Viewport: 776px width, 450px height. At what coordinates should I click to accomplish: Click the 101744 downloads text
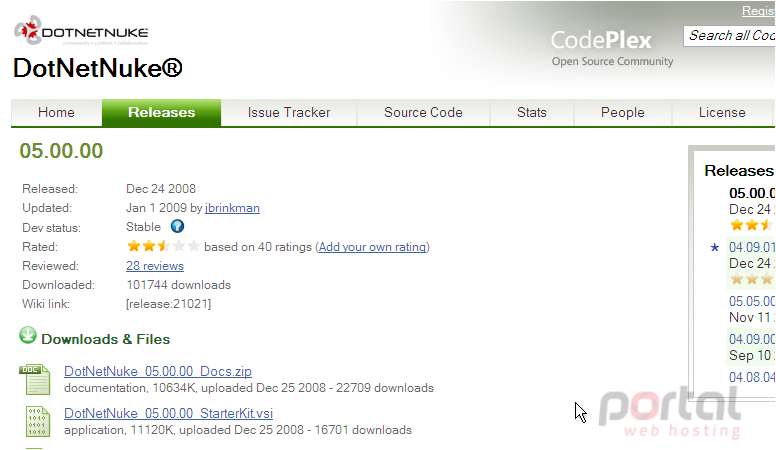(x=179, y=285)
